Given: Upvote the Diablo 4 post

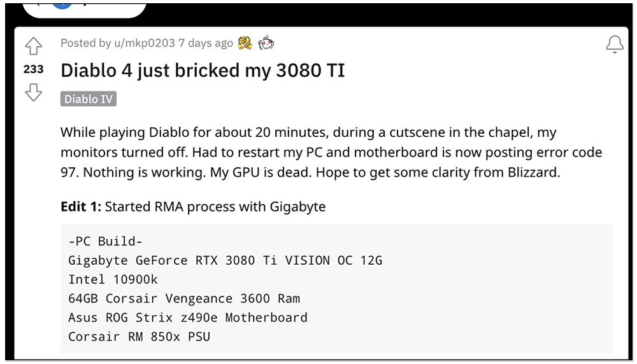Looking at the screenshot, I should (33, 46).
